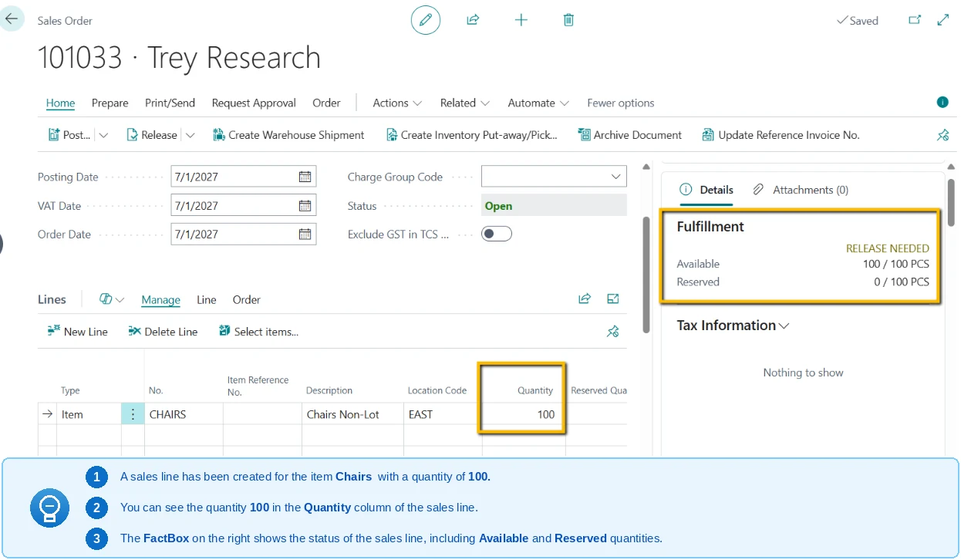The height and width of the screenshot is (560, 961).
Task: Share the Lines section
Action: click(x=585, y=299)
